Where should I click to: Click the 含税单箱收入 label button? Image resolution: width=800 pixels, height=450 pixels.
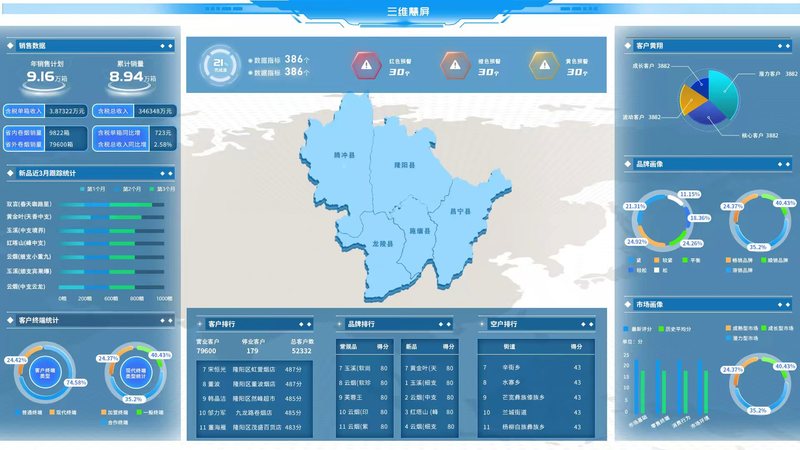[25, 110]
